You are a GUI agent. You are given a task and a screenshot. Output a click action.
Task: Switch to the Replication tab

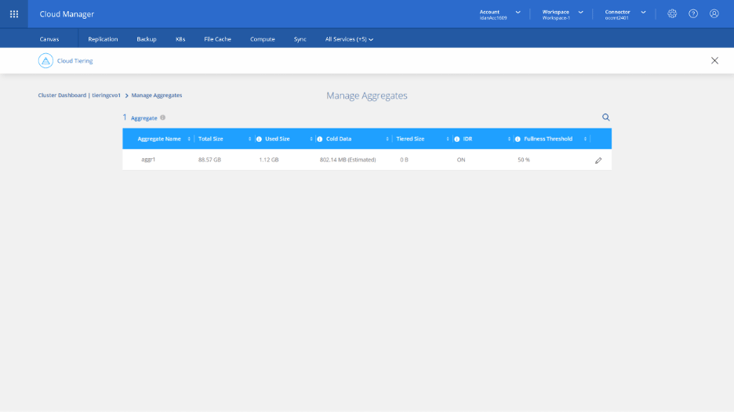pos(103,39)
